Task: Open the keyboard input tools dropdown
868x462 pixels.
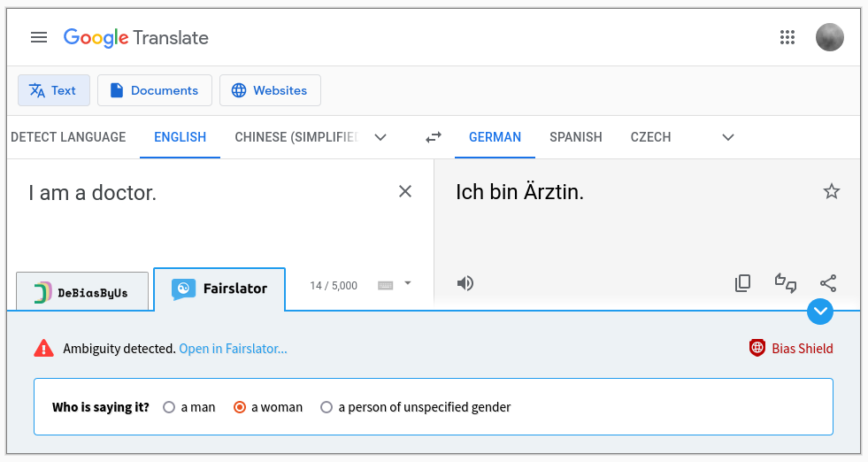Action: click(407, 283)
